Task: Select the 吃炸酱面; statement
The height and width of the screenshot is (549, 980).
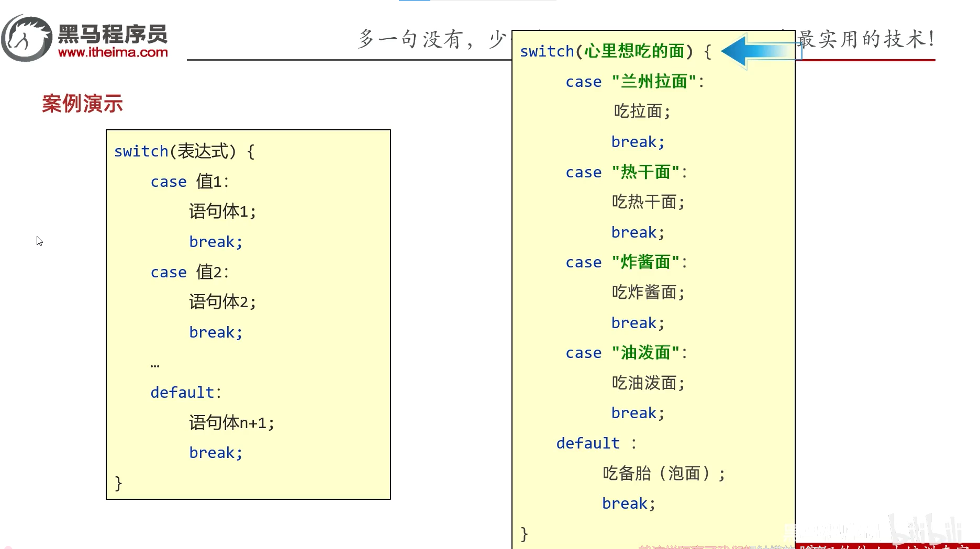Action: point(649,293)
